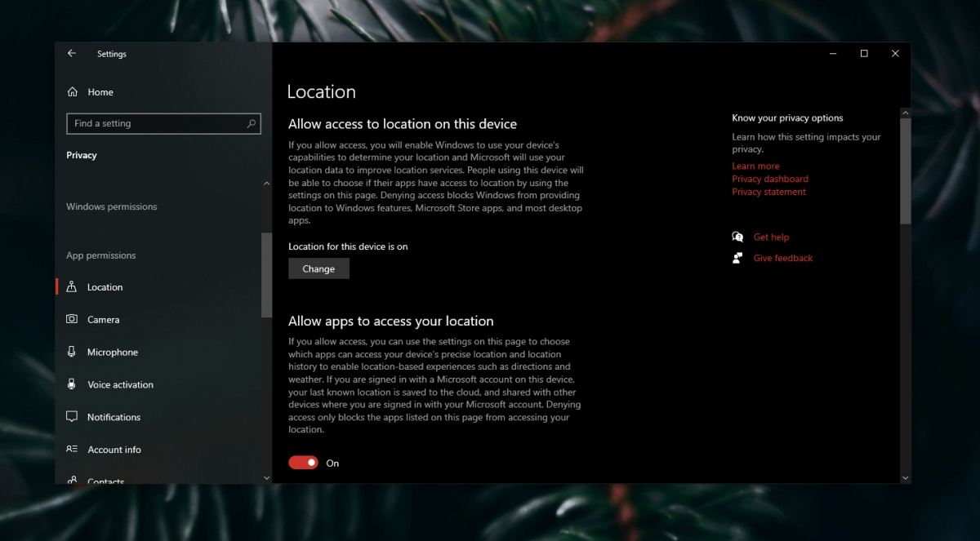Click the Change location button
Screen dimensions: 980x541
coord(318,268)
